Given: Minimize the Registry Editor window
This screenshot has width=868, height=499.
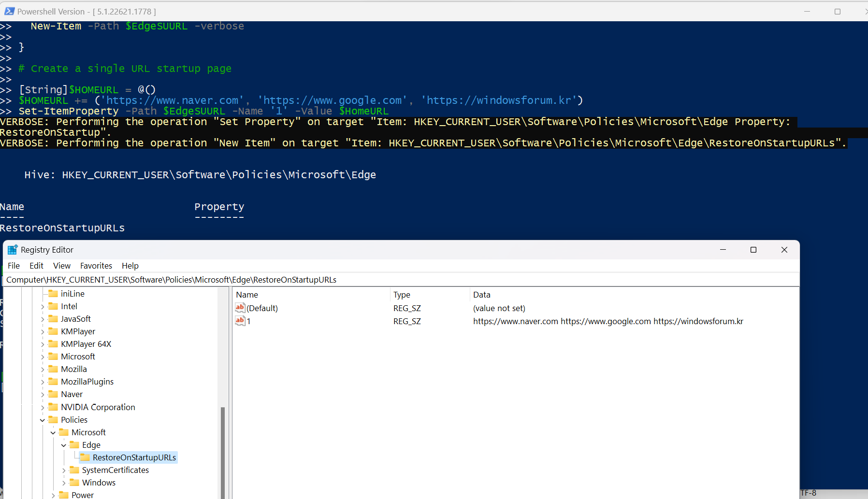Looking at the screenshot, I should click(723, 250).
